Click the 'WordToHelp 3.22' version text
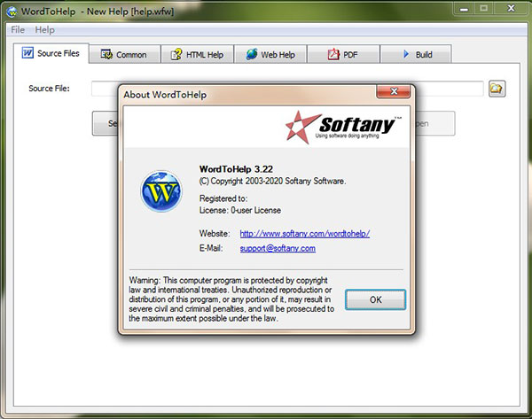 pos(236,169)
